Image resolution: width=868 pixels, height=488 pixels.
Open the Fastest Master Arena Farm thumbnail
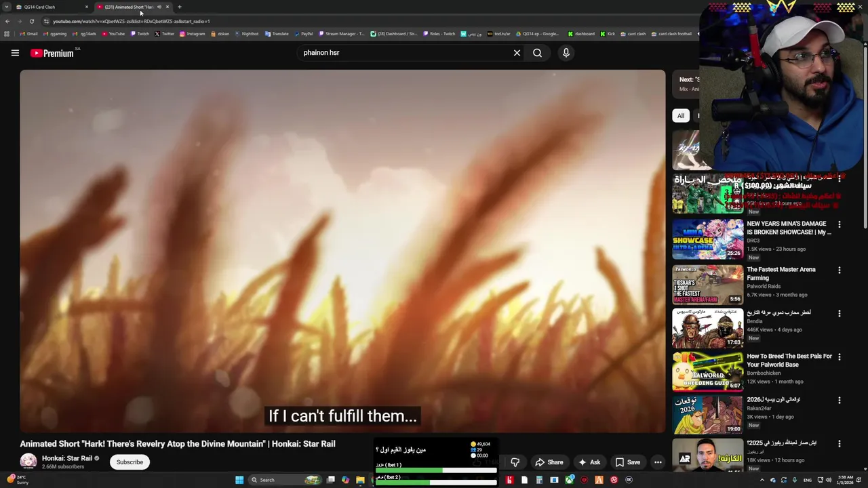[x=708, y=284]
